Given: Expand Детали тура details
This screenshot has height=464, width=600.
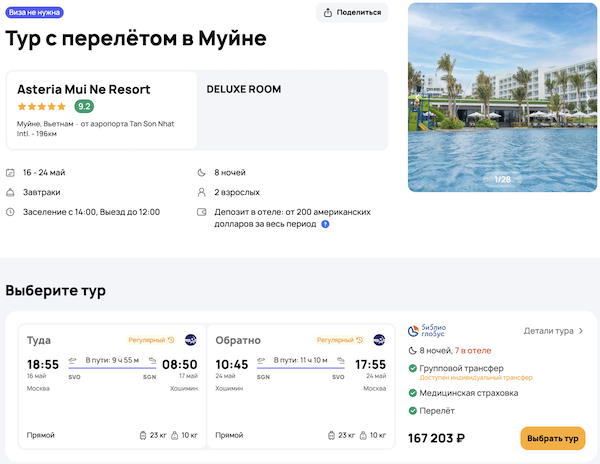Looking at the screenshot, I should (554, 331).
